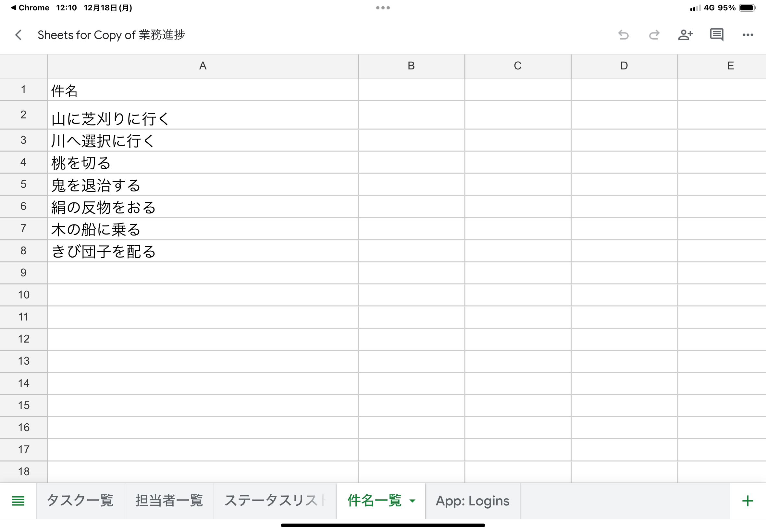Select the cell containing きび団子を配る

point(203,251)
